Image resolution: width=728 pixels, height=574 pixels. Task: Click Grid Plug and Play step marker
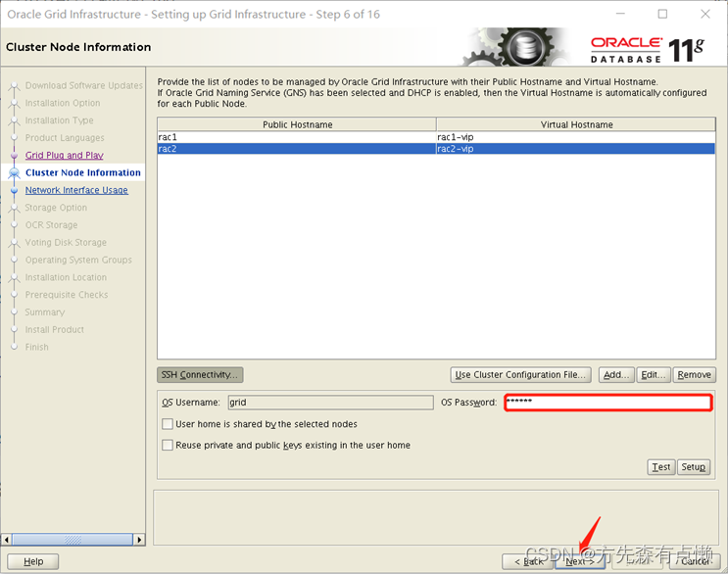15,156
